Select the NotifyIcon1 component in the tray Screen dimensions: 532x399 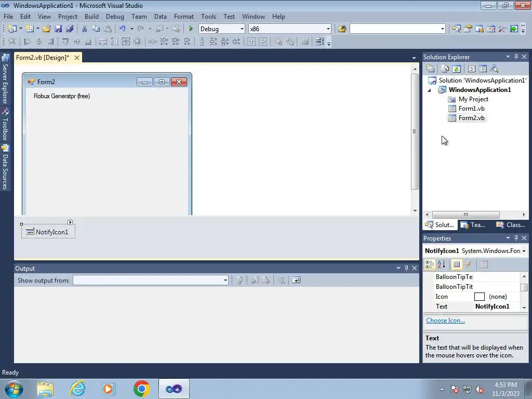[48, 232]
